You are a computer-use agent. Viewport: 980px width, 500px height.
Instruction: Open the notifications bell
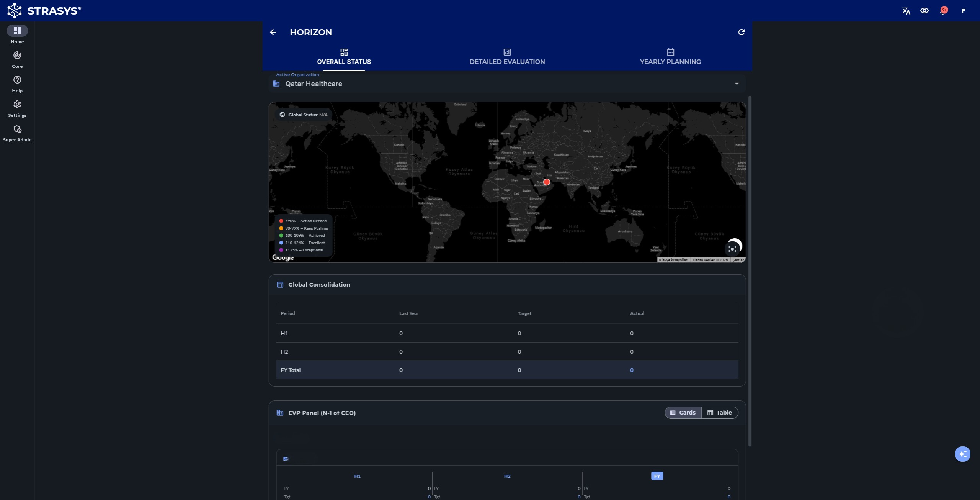943,11
